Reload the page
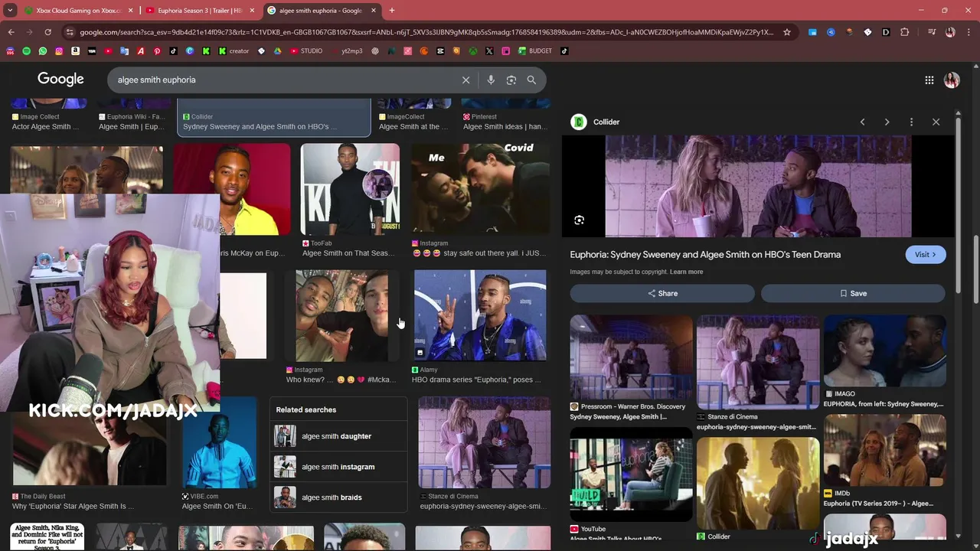The width and height of the screenshot is (980, 551). pos(47,32)
